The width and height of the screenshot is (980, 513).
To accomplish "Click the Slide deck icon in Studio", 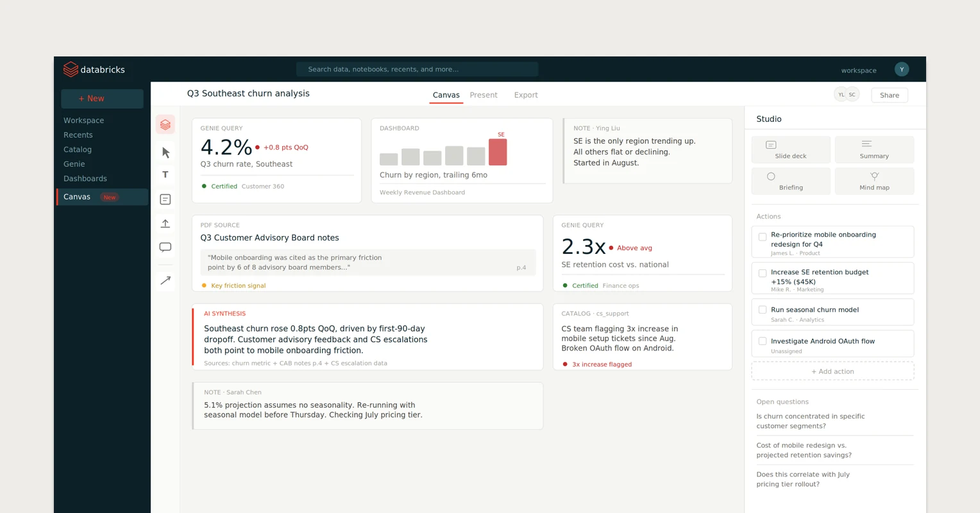I will (771, 145).
